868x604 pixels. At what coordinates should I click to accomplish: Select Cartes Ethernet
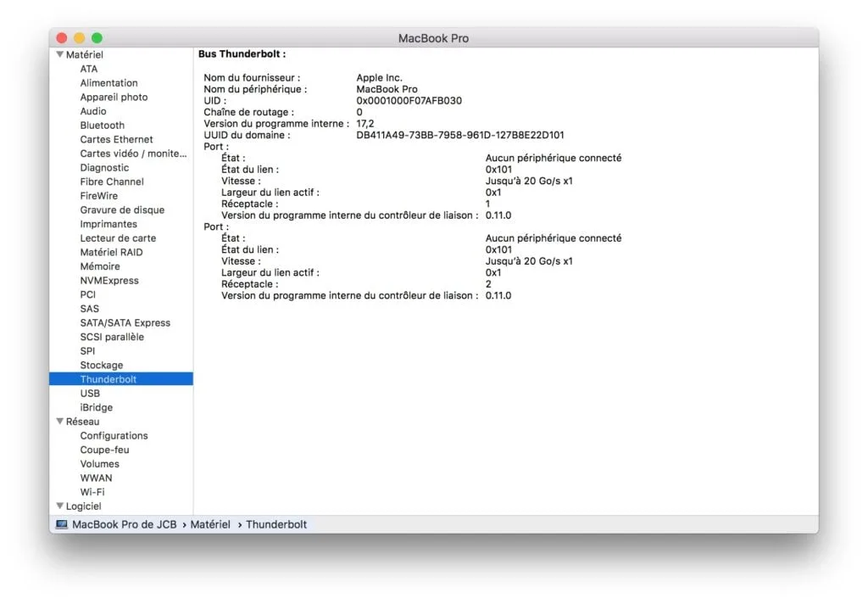(x=116, y=139)
